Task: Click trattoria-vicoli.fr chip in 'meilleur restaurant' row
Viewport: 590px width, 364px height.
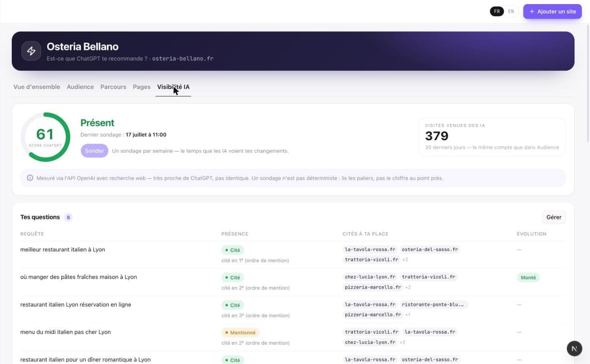Action: pyautogui.click(x=372, y=260)
